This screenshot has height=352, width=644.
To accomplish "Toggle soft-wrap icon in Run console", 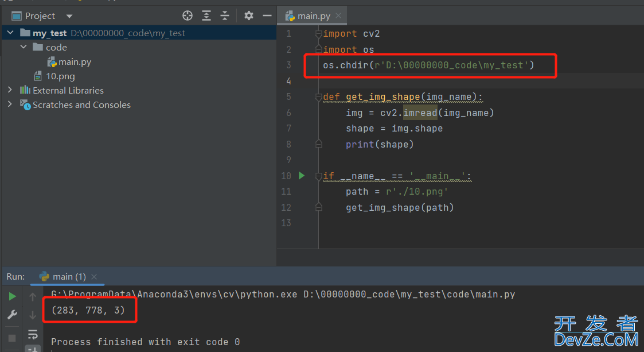I will click(33, 334).
